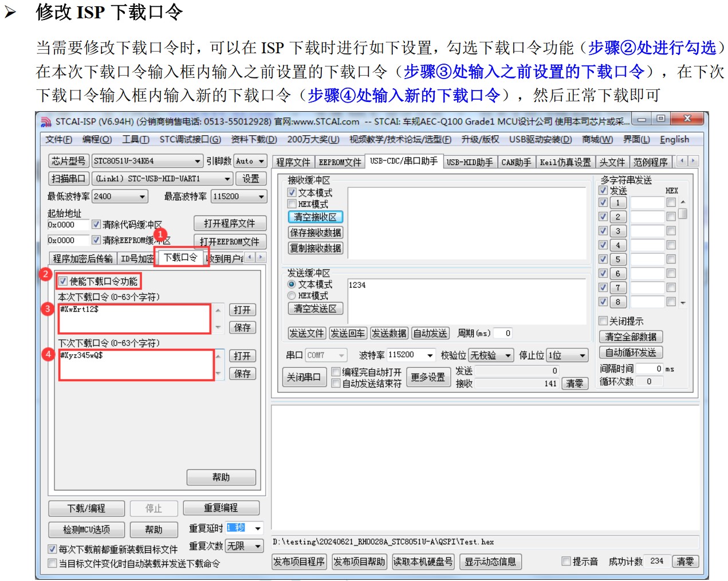Open the 停止位 1位 dropdown
Screen dimensions: 728x581
pyautogui.click(x=568, y=355)
